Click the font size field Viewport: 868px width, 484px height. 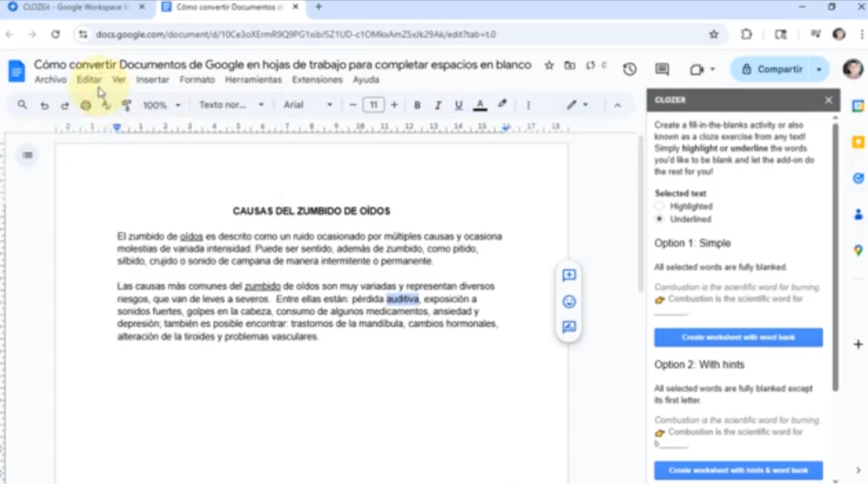[374, 105]
